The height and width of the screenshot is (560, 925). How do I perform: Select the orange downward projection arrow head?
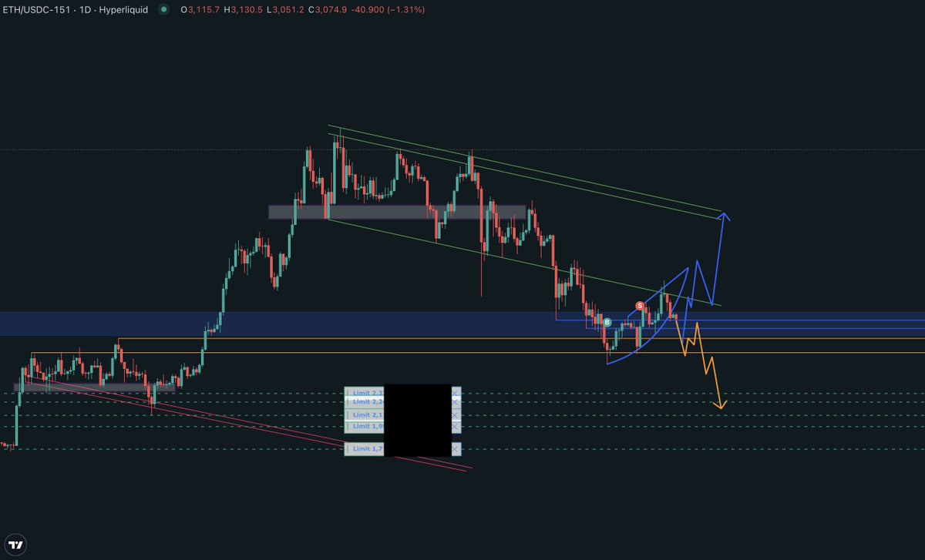721,404
